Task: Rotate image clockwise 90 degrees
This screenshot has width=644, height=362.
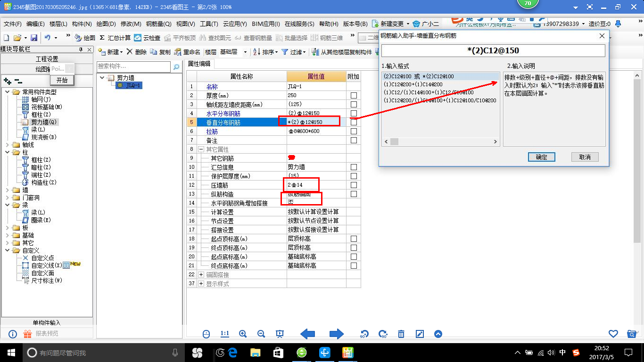Action: (x=383, y=334)
